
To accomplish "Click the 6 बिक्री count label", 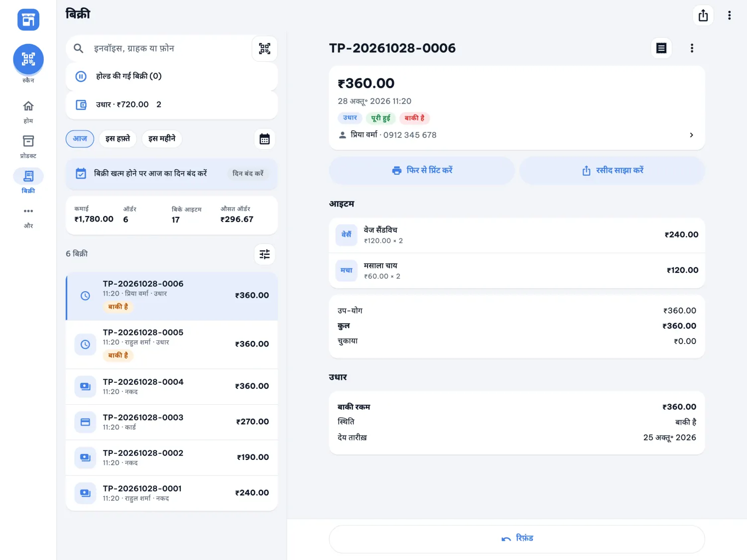I will point(77,254).
